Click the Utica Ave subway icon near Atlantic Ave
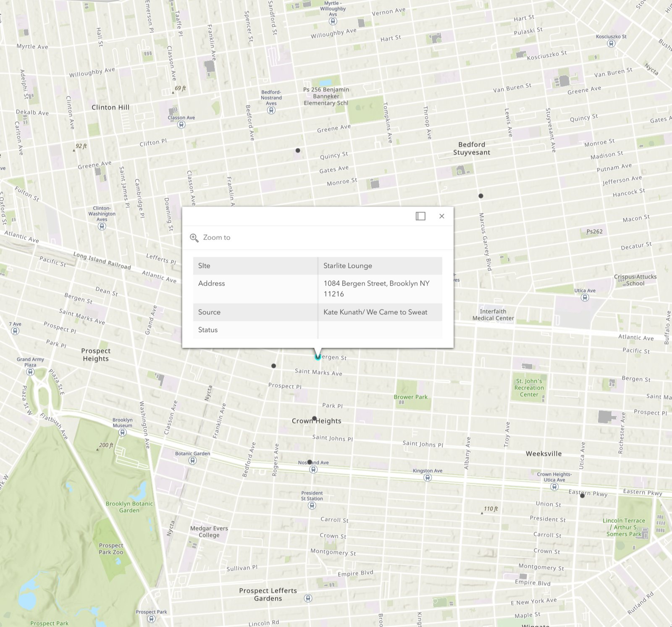The height and width of the screenshot is (627, 672). tap(585, 297)
